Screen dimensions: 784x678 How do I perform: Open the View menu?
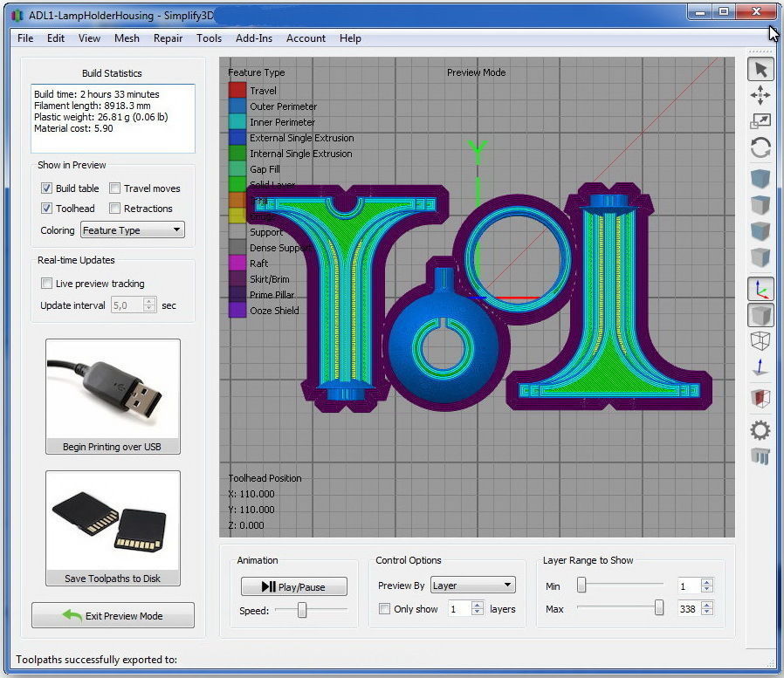[x=89, y=38]
